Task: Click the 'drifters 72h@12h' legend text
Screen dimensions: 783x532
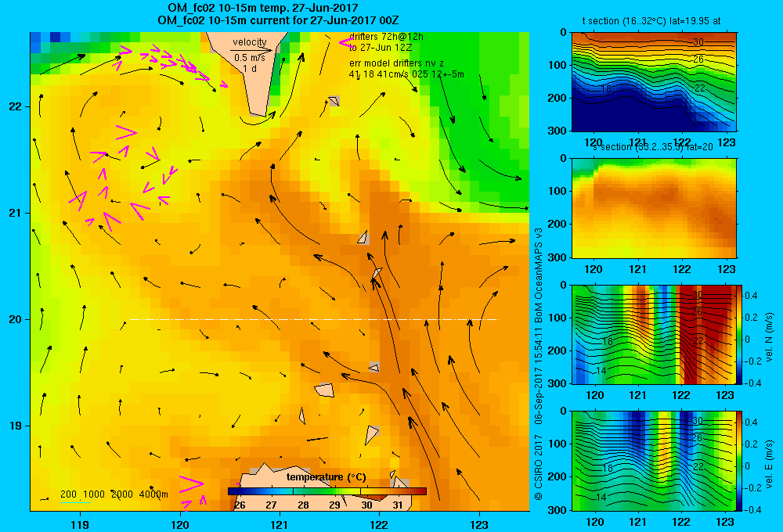Action: pos(386,37)
